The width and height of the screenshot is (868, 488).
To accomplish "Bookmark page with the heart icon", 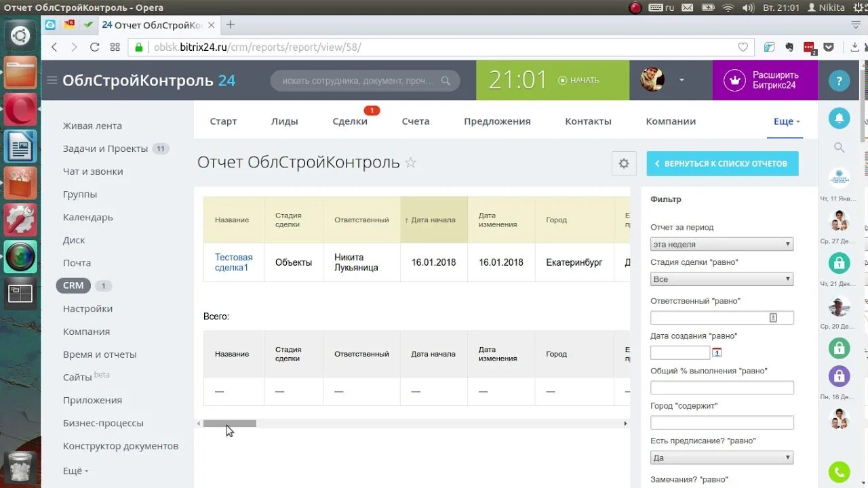I will pyautogui.click(x=743, y=47).
